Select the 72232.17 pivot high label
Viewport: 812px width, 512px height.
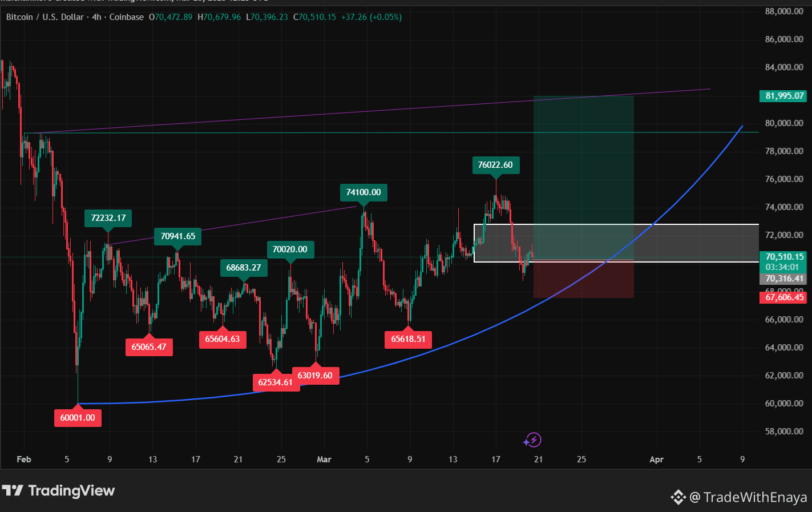pyautogui.click(x=108, y=218)
